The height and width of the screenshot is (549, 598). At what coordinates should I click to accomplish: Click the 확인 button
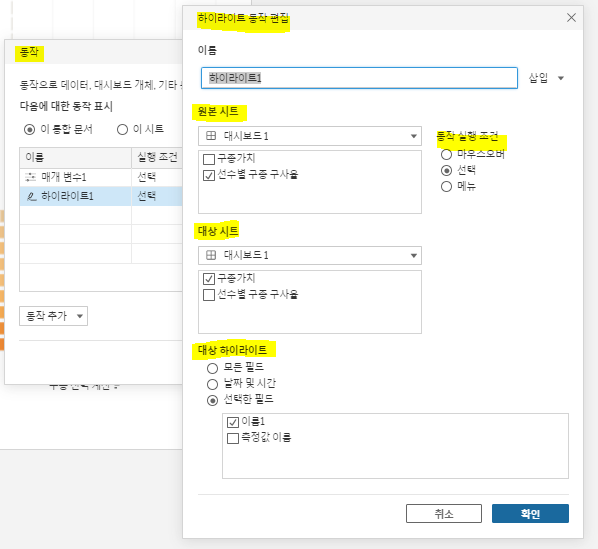pyautogui.click(x=530, y=514)
